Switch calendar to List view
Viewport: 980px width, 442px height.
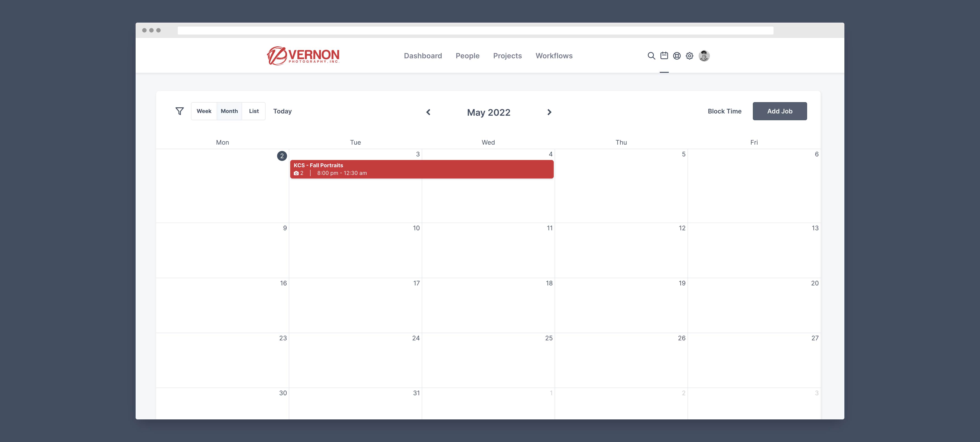[254, 111]
